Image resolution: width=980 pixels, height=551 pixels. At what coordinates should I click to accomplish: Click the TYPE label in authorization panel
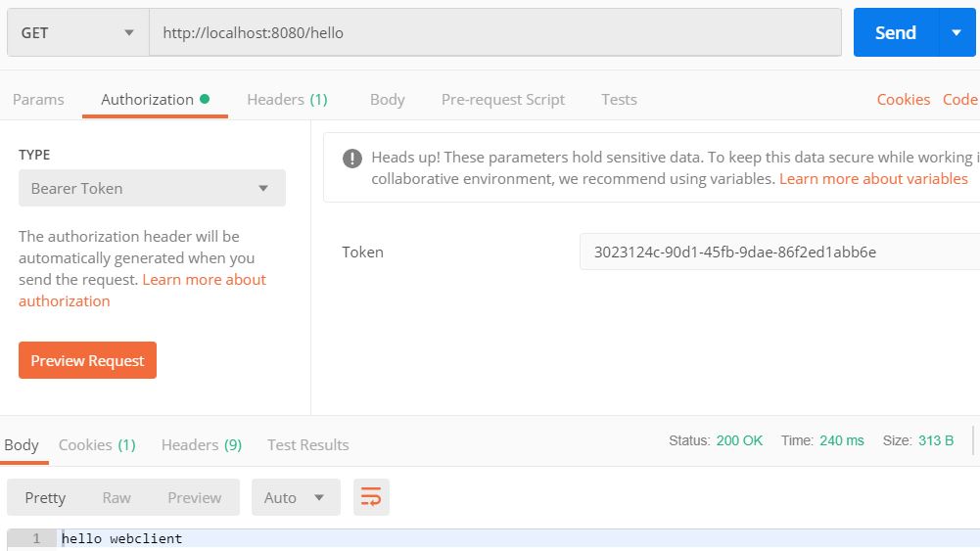click(34, 155)
